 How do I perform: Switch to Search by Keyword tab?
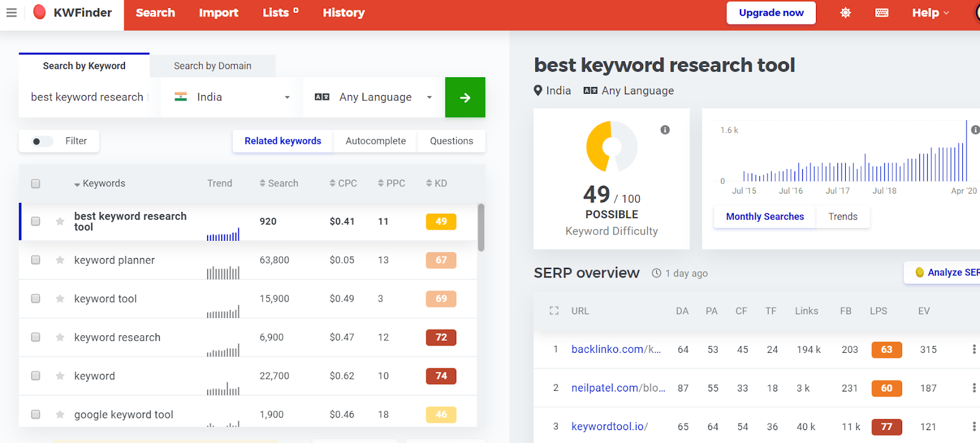(84, 66)
